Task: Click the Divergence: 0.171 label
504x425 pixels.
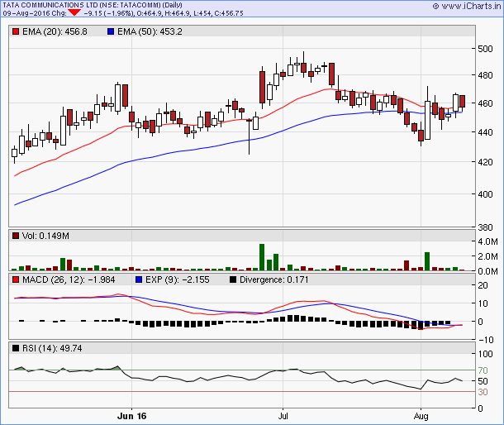Action: tap(274, 279)
